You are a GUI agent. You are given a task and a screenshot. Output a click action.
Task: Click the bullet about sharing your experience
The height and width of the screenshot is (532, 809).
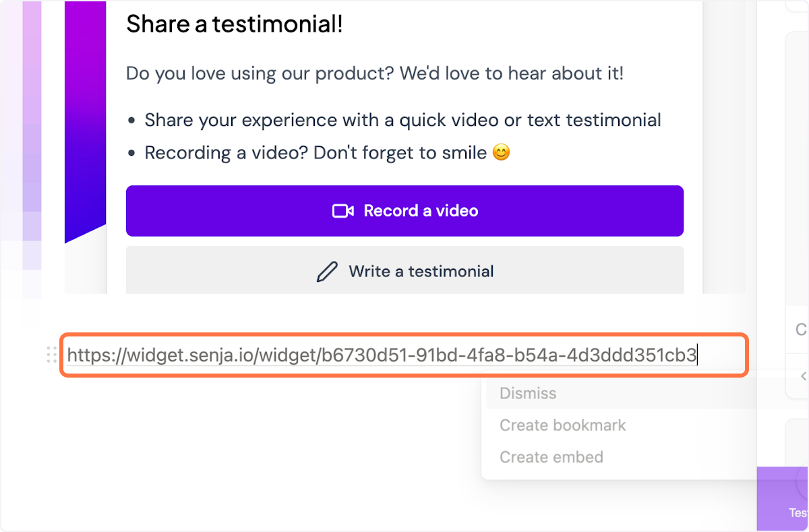(x=402, y=119)
